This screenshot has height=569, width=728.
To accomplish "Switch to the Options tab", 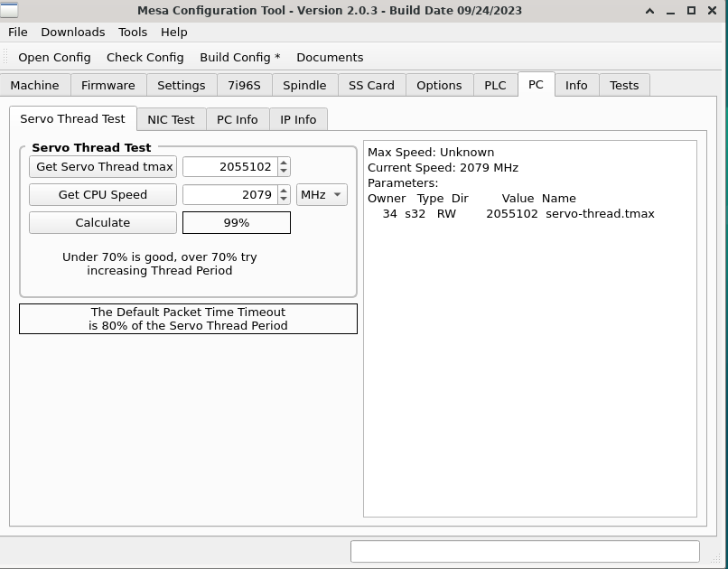I will point(439,86).
